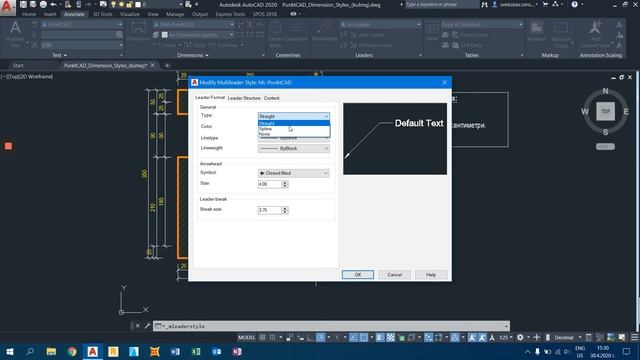Open Chrome from the taskbar
The height and width of the screenshot is (360, 640).
tap(72, 351)
